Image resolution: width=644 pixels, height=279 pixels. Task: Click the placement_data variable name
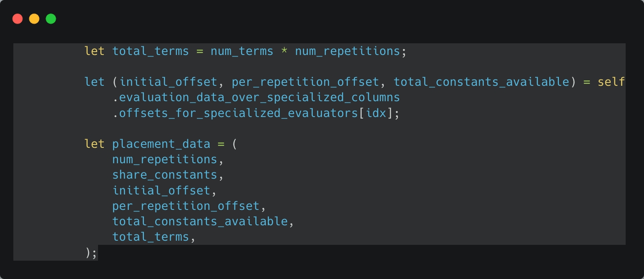(161, 144)
